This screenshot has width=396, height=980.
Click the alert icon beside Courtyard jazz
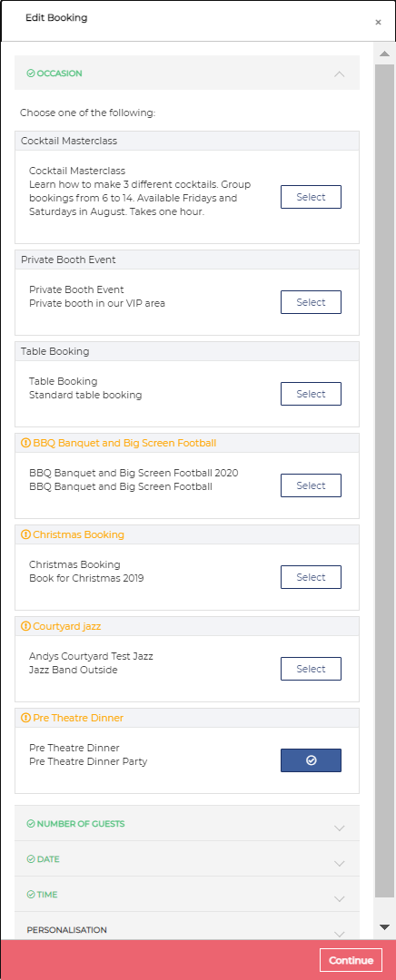pyautogui.click(x=25, y=626)
